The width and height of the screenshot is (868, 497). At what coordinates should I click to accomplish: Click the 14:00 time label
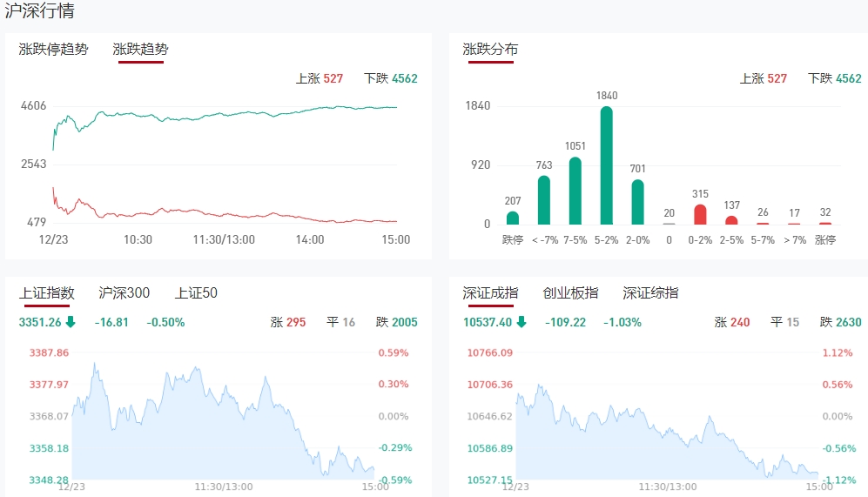tap(310, 239)
